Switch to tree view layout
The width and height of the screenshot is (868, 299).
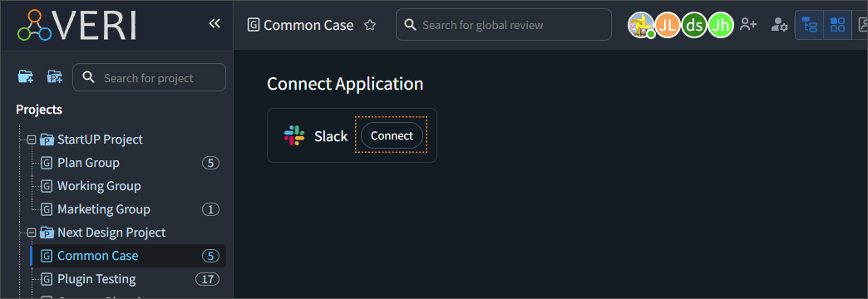[809, 25]
